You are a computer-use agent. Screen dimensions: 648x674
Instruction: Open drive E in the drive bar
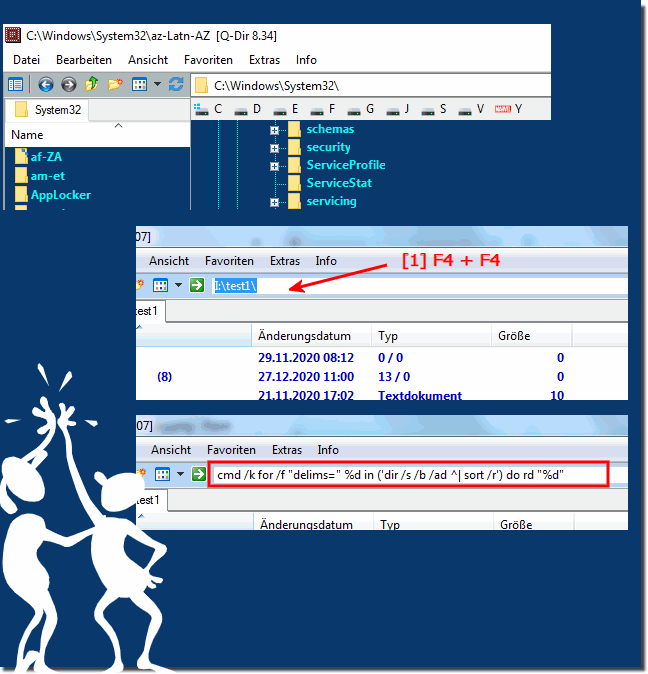click(286, 109)
